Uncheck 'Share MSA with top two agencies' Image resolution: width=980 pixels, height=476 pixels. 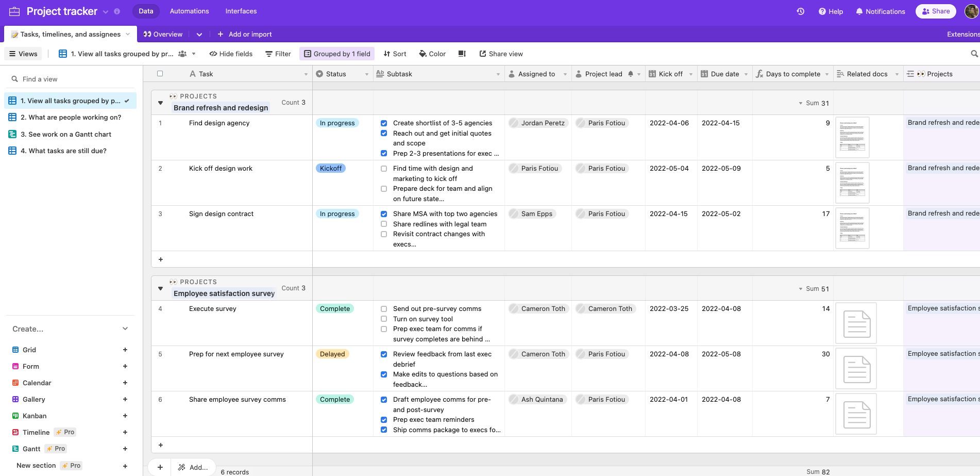(384, 214)
